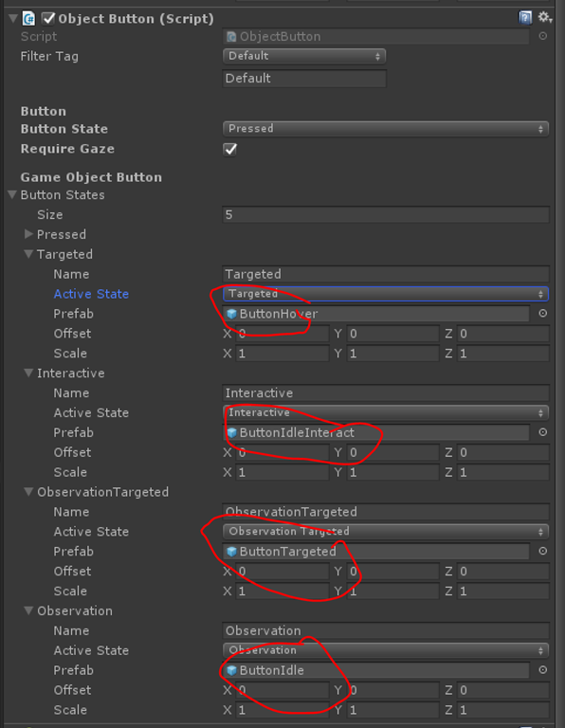Image resolution: width=565 pixels, height=728 pixels.
Task: Click the Targeted Name text field
Action: click(x=386, y=274)
